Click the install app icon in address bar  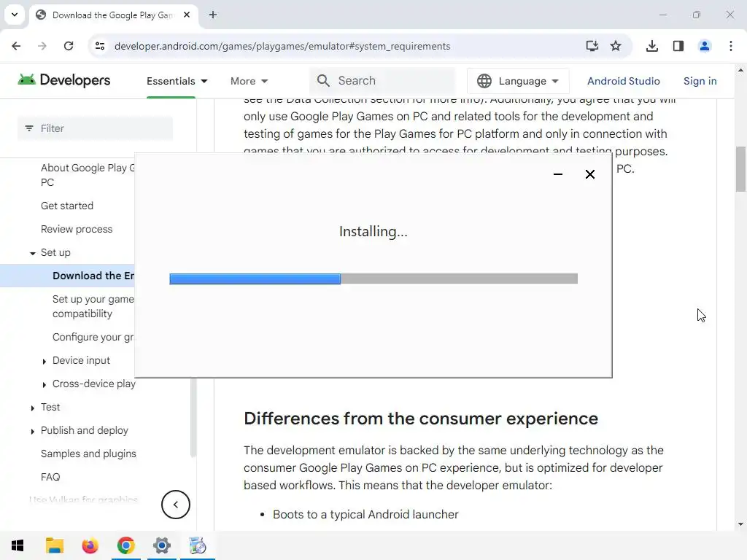pyautogui.click(x=592, y=46)
